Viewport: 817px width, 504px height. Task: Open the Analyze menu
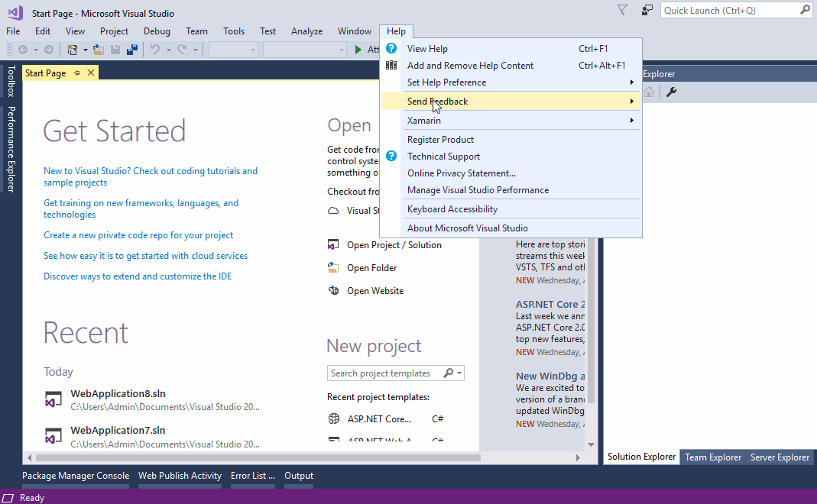pyautogui.click(x=307, y=31)
